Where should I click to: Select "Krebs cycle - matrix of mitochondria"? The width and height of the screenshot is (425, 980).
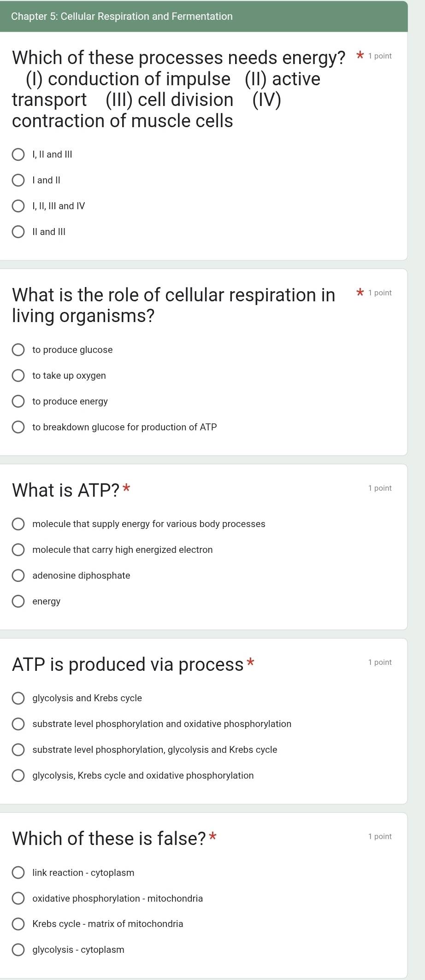(18, 924)
